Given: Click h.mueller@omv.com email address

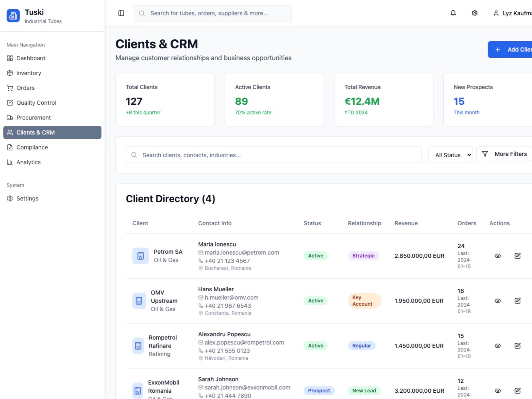Looking at the screenshot, I should pos(231,298).
